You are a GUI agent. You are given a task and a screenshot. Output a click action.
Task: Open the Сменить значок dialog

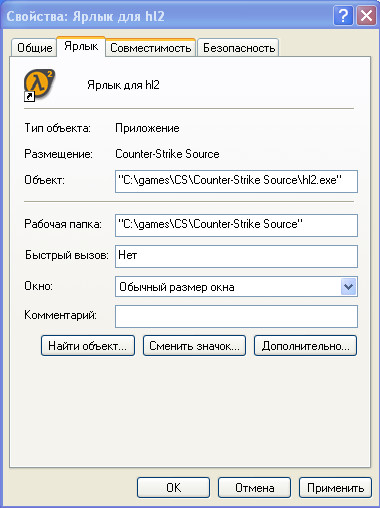[194, 346]
